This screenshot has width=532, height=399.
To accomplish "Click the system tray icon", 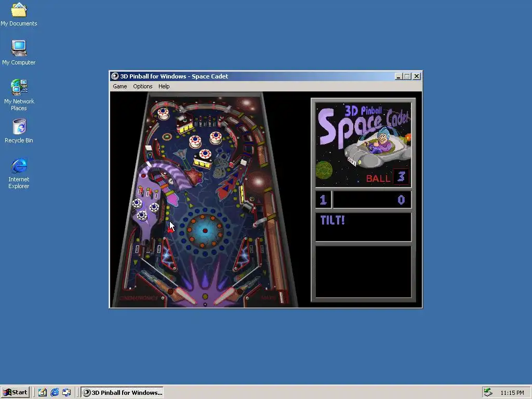I will pos(487,392).
